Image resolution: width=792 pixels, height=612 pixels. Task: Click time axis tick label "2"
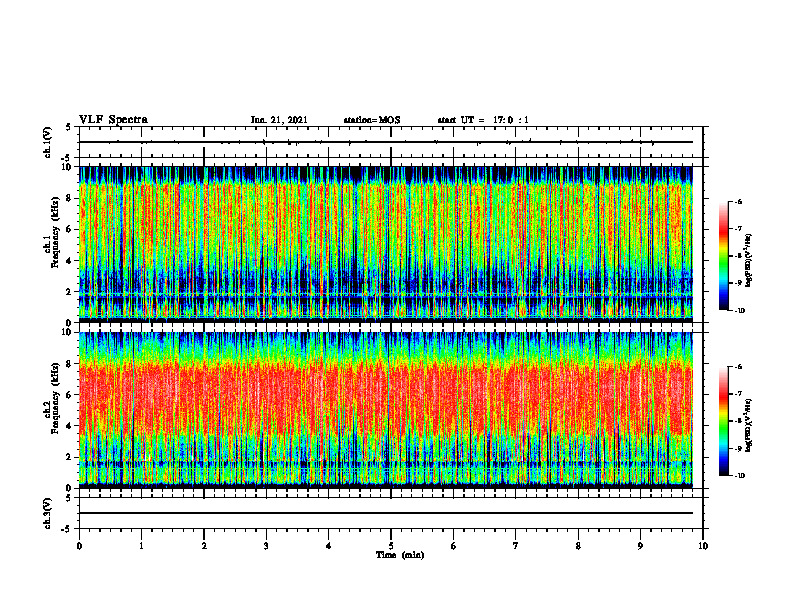(204, 546)
